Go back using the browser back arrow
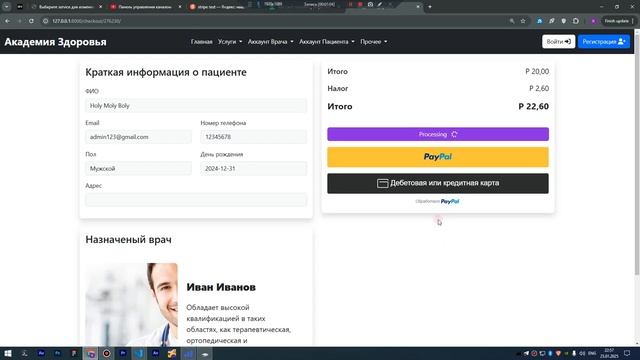 8,21
